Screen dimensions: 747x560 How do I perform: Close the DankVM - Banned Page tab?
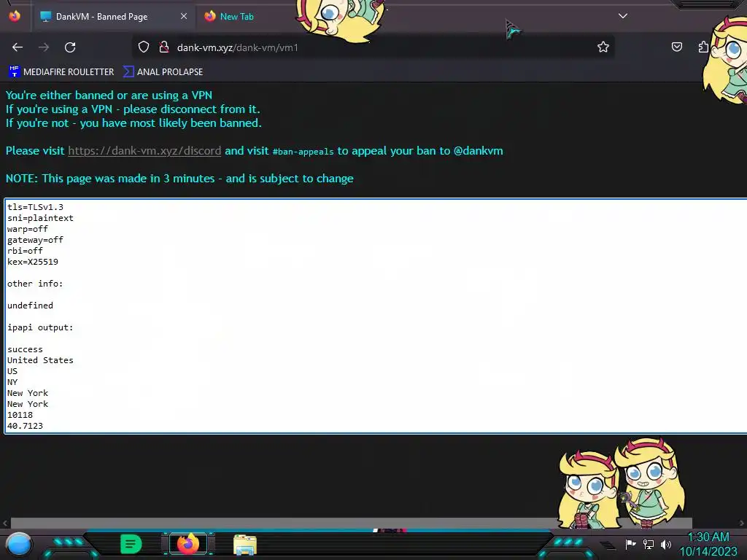click(x=184, y=16)
